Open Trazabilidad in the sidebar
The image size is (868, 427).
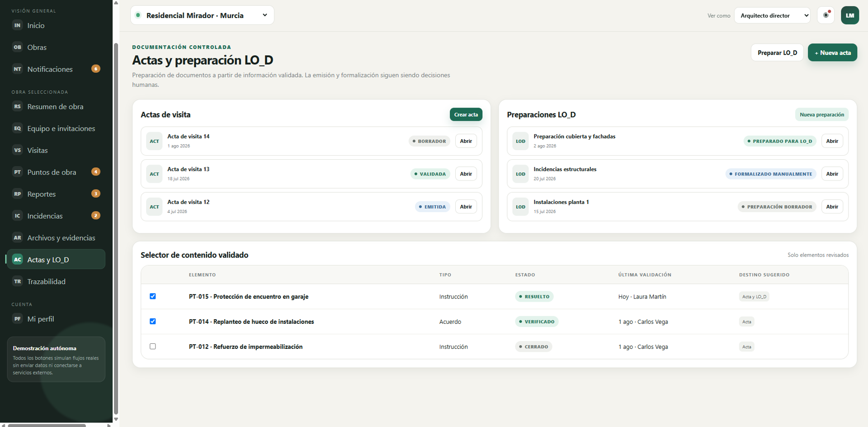pos(56,281)
